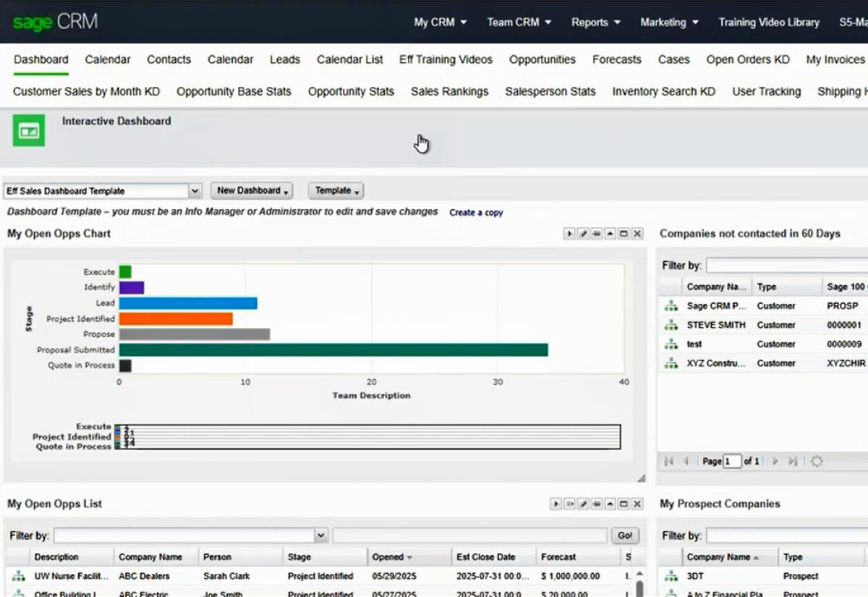868x597 pixels.
Task: Select the Dashboard tab
Action: (x=41, y=60)
